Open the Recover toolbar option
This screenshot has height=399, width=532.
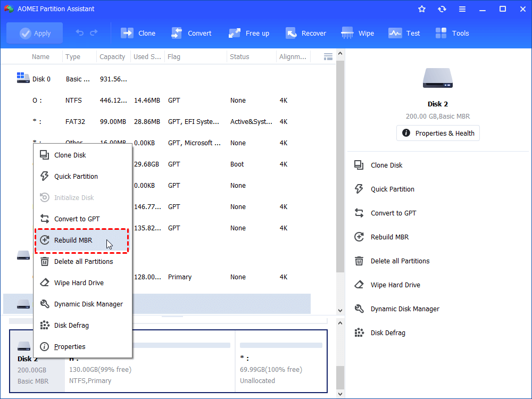[x=306, y=33]
